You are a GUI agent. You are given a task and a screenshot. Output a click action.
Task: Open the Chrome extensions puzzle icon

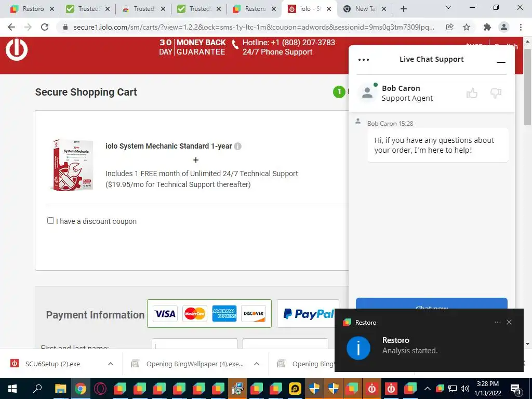(x=487, y=27)
